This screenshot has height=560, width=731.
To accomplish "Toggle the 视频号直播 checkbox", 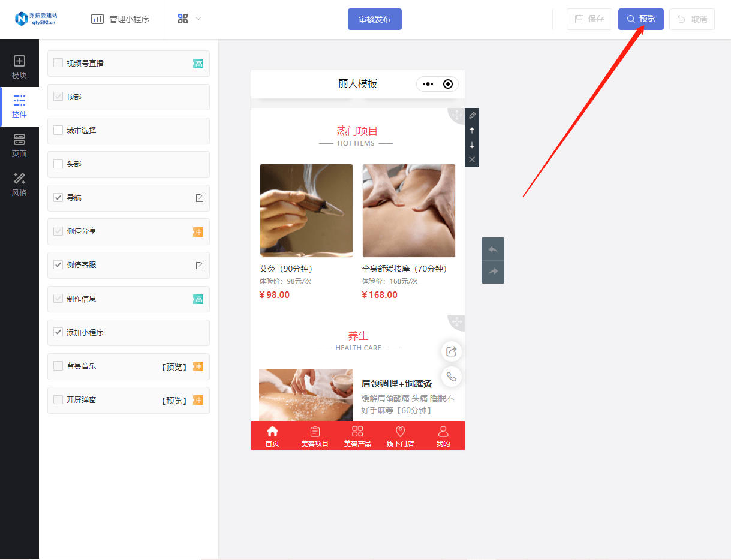I will point(58,62).
